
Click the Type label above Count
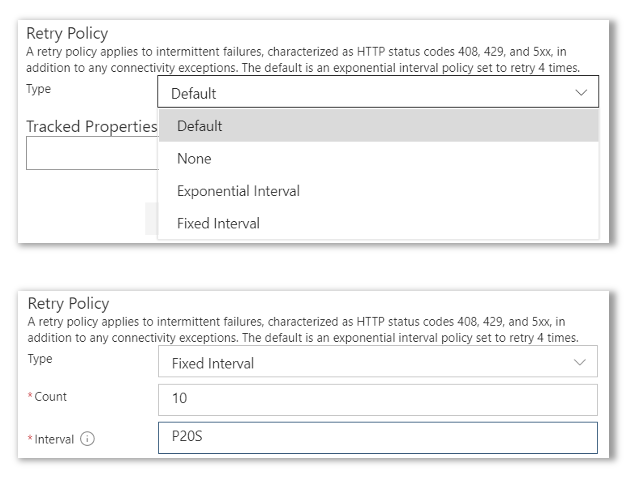click(x=40, y=359)
